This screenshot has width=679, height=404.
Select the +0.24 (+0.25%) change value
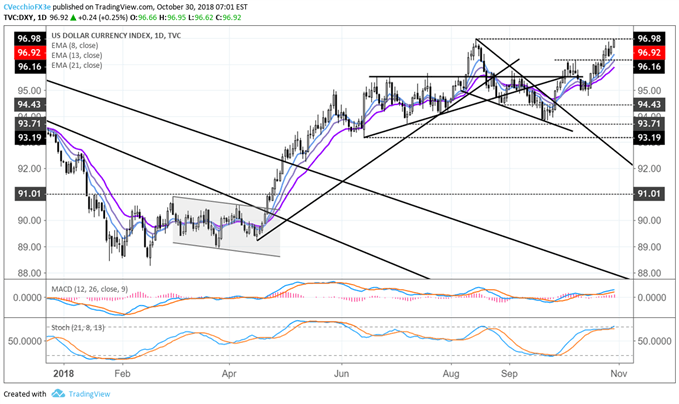(x=103, y=18)
